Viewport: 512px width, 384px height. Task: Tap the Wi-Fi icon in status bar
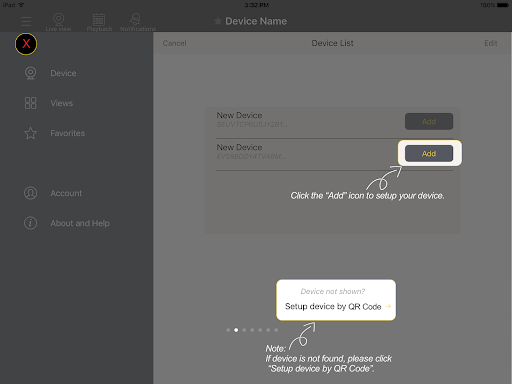[21, 5]
